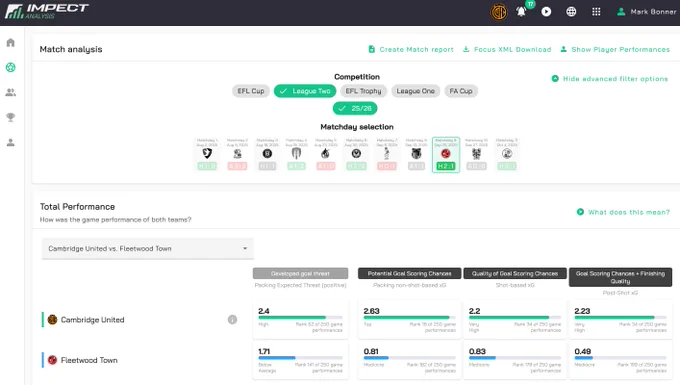Select the Developed goal threat tab
The image size is (680, 385).
click(x=300, y=274)
